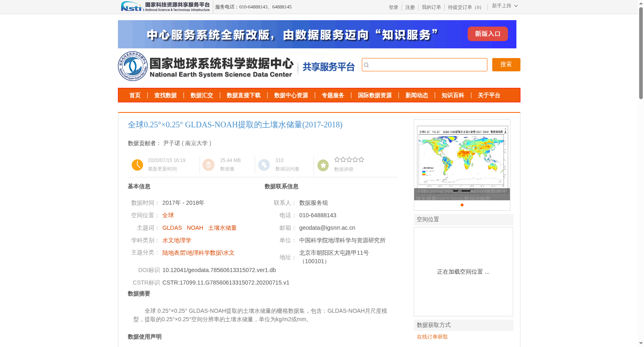Viewport: 644px width, 347px height.
Task: Click the National Earth System Science Data Center logo
Action: [206, 66]
